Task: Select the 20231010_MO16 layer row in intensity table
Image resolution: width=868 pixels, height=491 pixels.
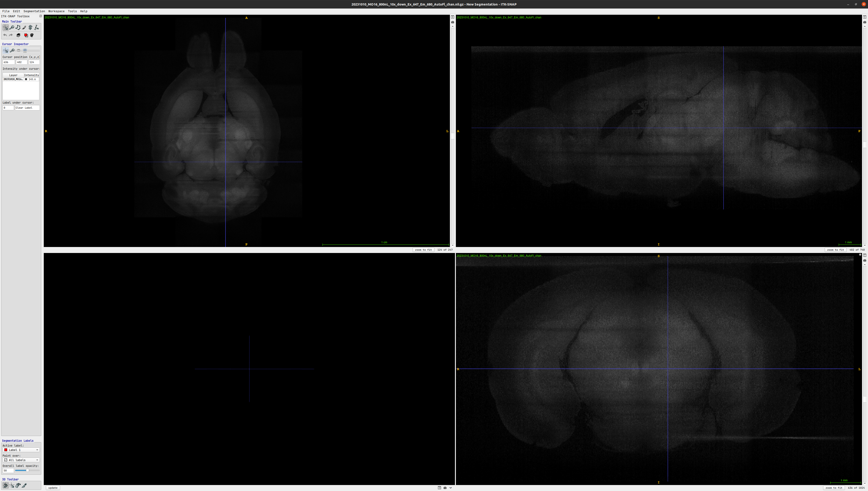Action: (x=21, y=79)
